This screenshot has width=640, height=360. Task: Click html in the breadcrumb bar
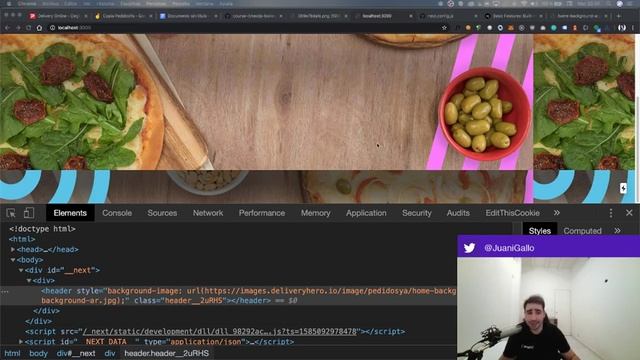pyautogui.click(x=12, y=353)
